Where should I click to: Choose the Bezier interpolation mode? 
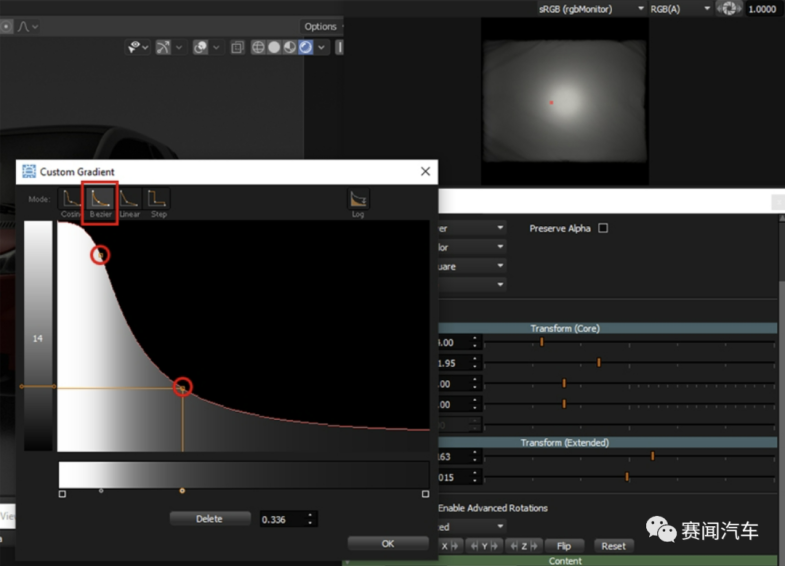[x=100, y=198]
